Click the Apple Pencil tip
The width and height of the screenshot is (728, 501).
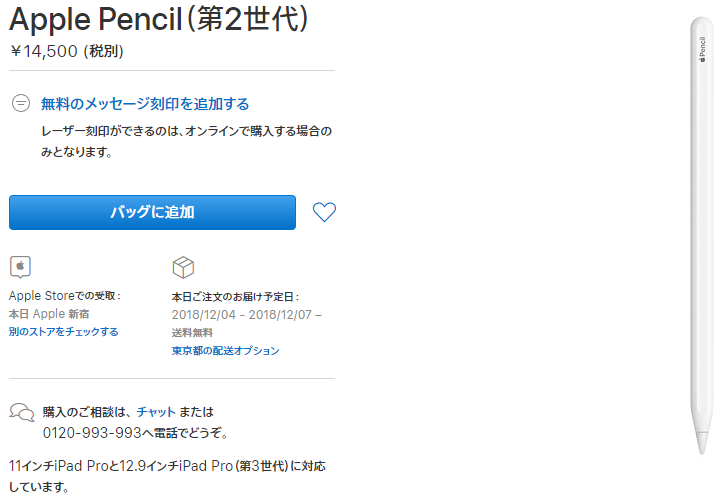(x=703, y=446)
